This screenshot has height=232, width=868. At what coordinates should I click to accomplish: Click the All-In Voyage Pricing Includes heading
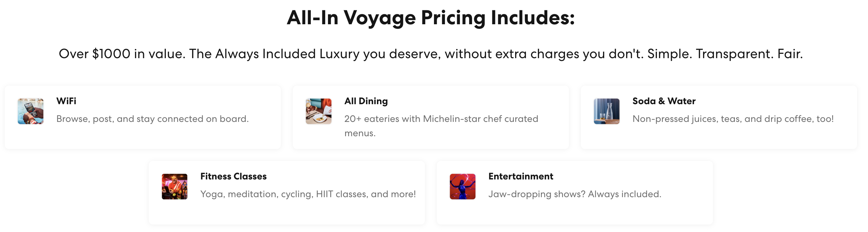coord(431,17)
